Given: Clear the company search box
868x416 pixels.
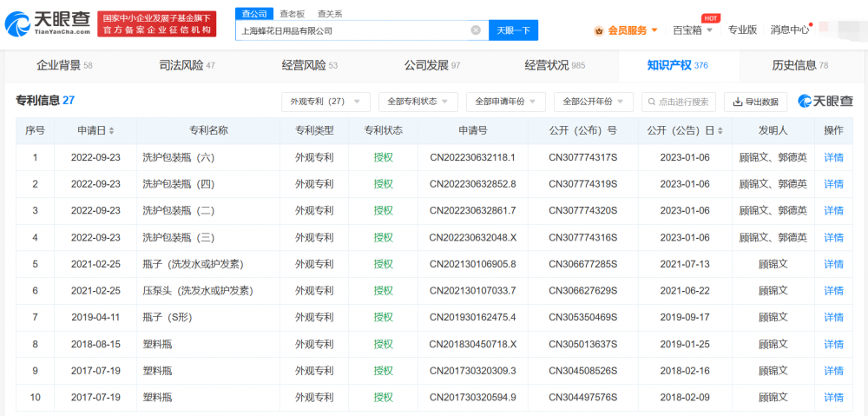Looking at the screenshot, I should pyautogui.click(x=476, y=30).
